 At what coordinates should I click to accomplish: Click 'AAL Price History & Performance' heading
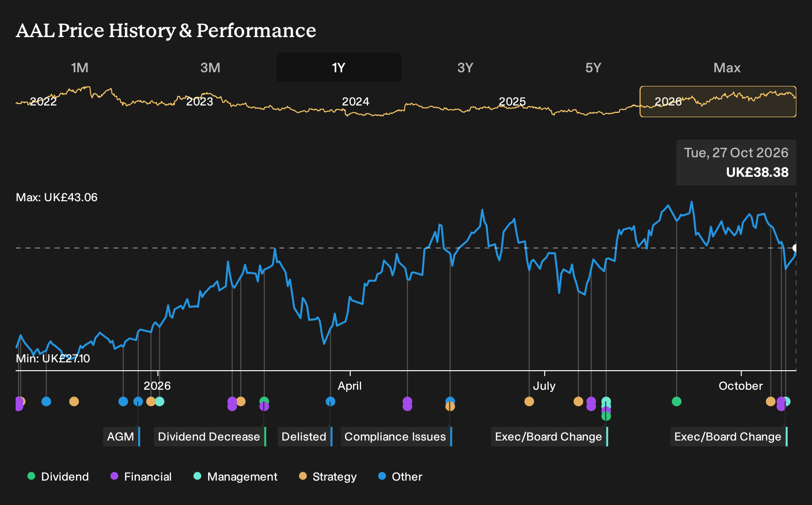[166, 30]
